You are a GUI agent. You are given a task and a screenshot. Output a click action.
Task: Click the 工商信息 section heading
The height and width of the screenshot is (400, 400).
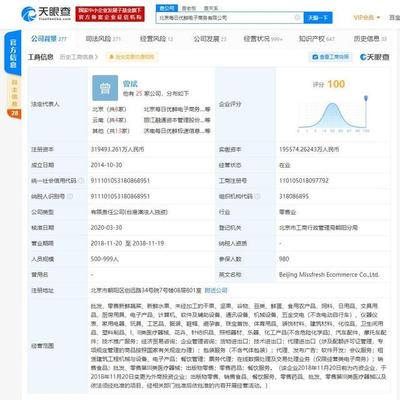coord(41,57)
